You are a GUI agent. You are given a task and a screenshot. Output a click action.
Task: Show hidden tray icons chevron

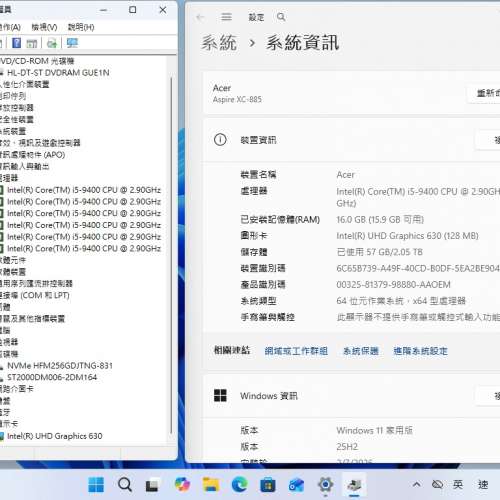tap(416, 484)
